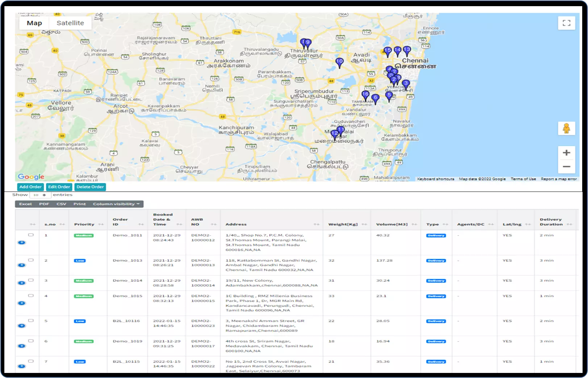This screenshot has width=588, height=378.
Task: Tick checkbox for order Demo_1014
Action: pyautogui.click(x=31, y=280)
